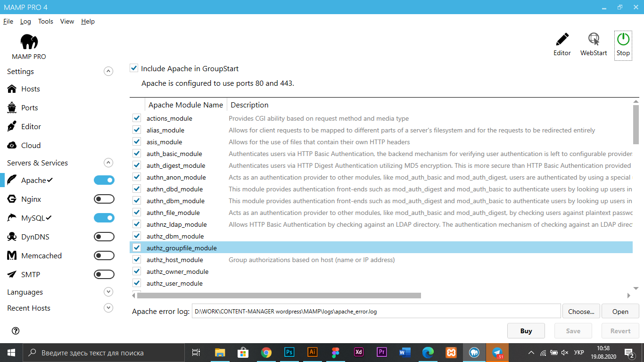Turn off the MySQL switch
This screenshot has height=362, width=644.
104,218
